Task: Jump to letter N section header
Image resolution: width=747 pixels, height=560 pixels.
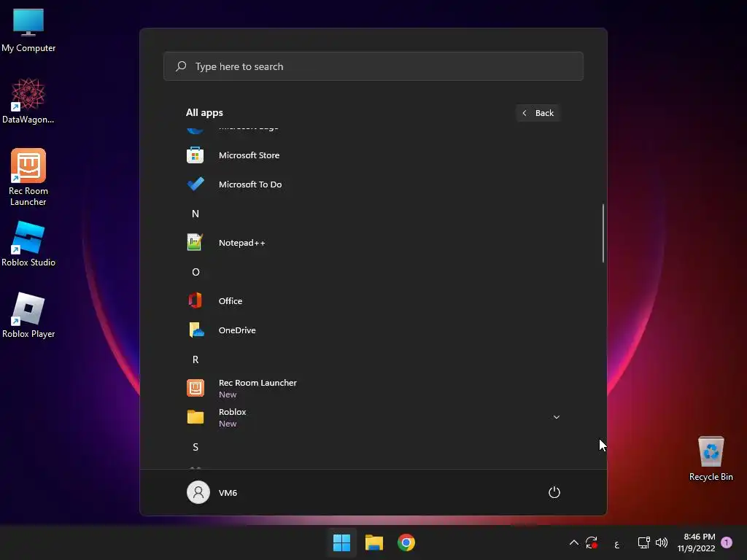Action: tap(196, 214)
